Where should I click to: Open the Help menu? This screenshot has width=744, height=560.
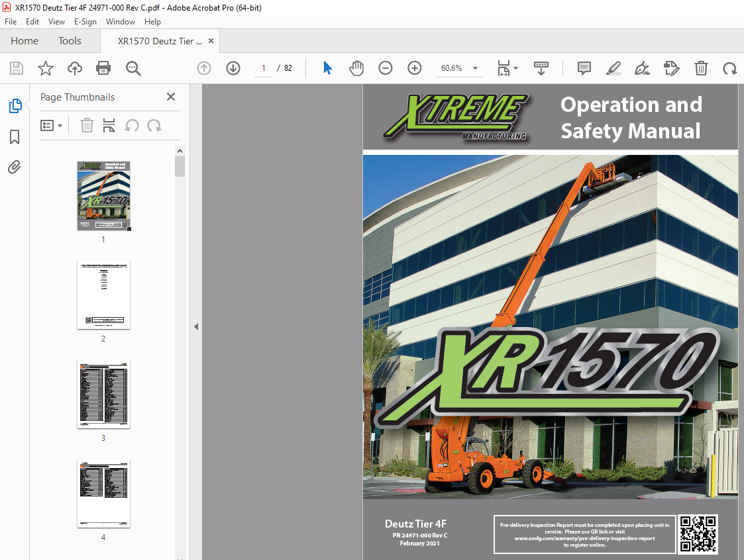(153, 22)
